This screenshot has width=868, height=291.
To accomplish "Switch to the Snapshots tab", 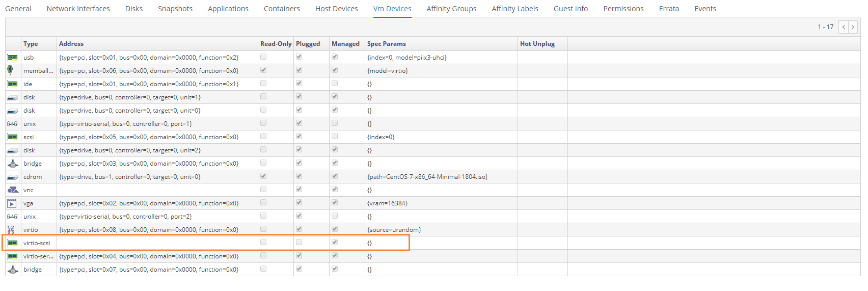I will click(175, 9).
